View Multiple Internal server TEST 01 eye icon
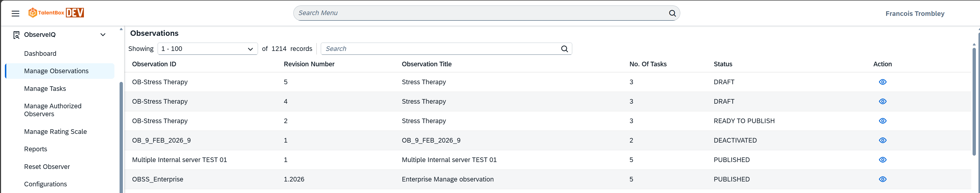This screenshot has height=193, width=980. pyautogui.click(x=882, y=160)
